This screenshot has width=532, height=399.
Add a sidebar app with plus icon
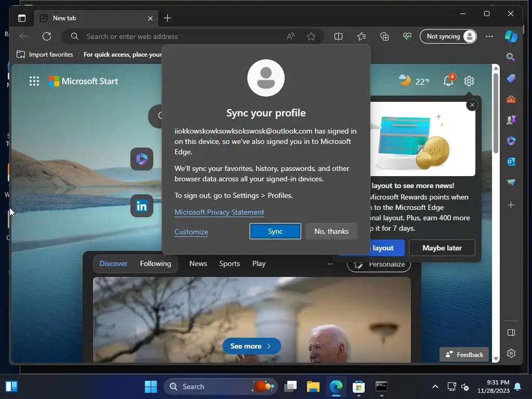point(511,205)
